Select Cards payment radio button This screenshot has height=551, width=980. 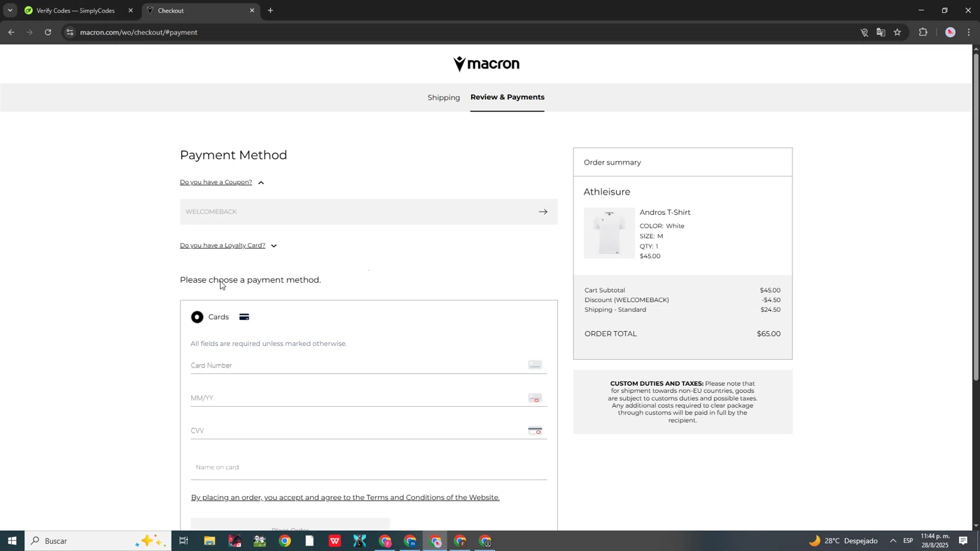pyautogui.click(x=197, y=317)
